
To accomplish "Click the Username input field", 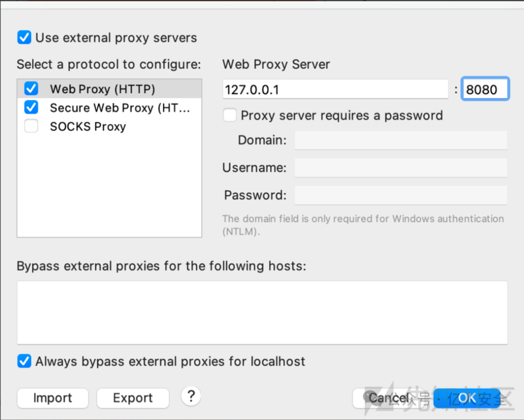I will pos(401,168).
